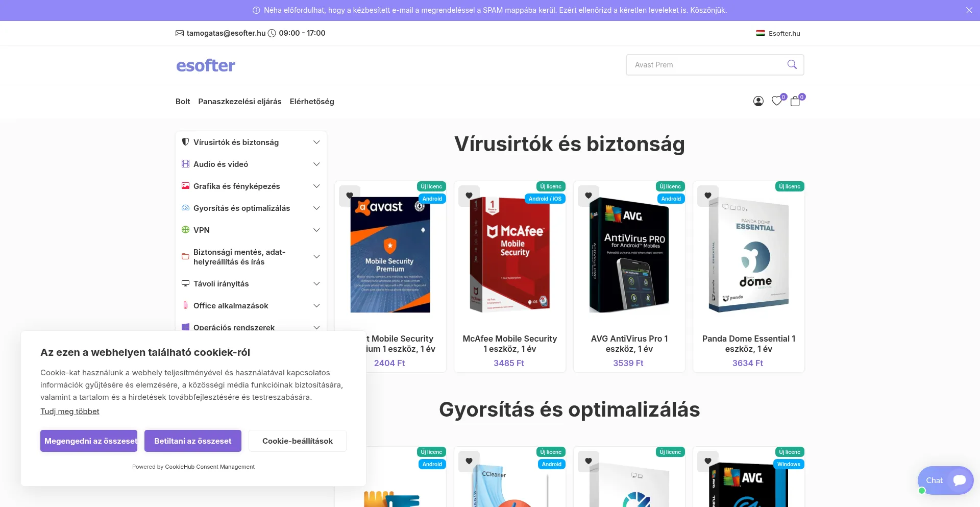The image size is (980, 507).
Task: Open the shopping cart icon
Action: point(795,101)
